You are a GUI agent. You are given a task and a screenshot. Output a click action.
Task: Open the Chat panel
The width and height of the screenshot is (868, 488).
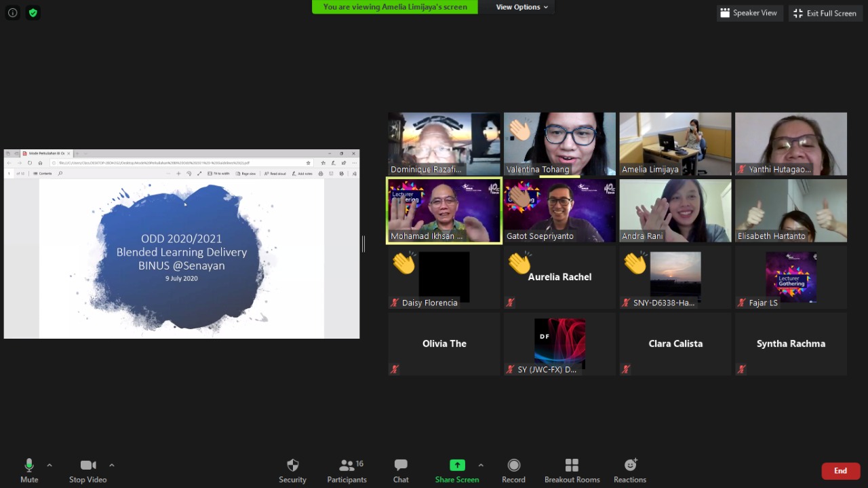pyautogui.click(x=401, y=470)
